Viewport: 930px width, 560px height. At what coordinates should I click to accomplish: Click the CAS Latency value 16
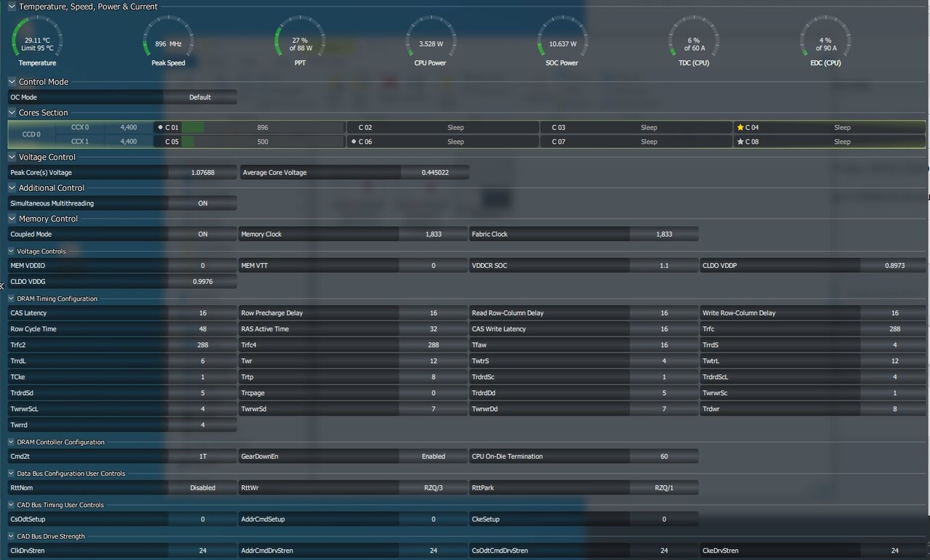pos(203,313)
